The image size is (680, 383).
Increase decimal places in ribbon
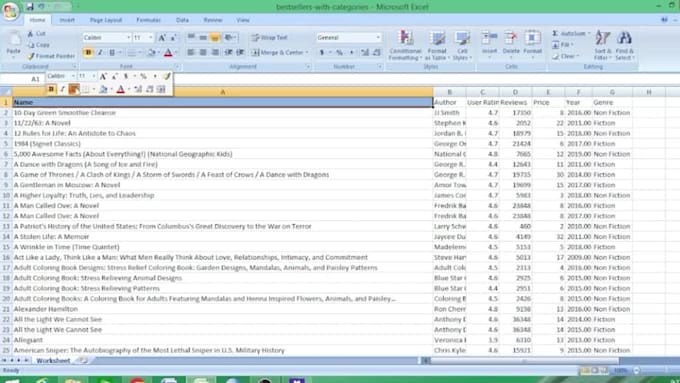click(365, 52)
